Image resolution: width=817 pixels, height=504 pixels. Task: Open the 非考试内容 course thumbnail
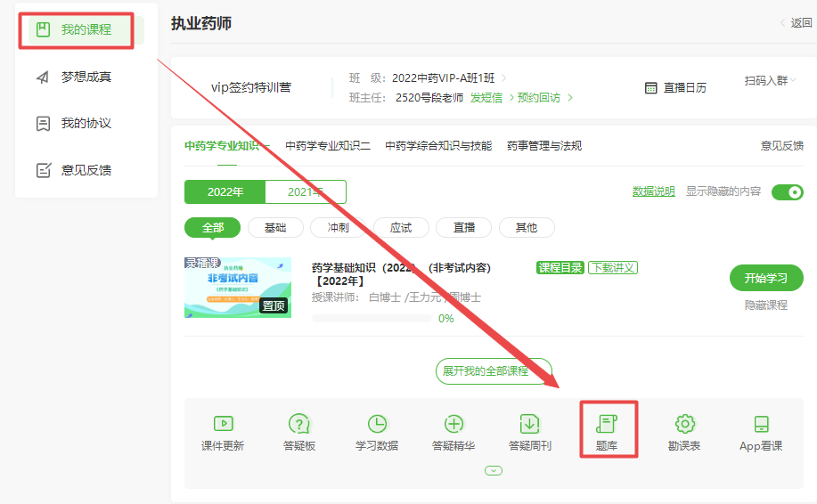238,288
